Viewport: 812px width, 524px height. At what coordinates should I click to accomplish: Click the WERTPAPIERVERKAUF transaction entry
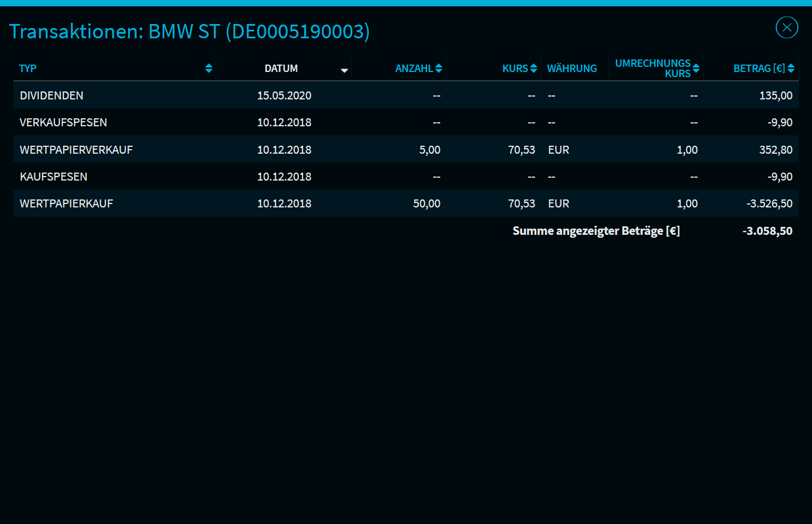point(76,150)
